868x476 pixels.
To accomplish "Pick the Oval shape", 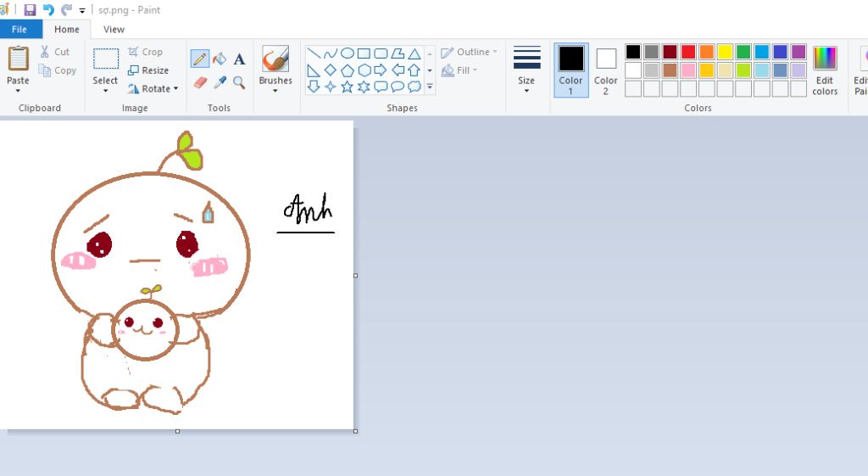I will 347,53.
